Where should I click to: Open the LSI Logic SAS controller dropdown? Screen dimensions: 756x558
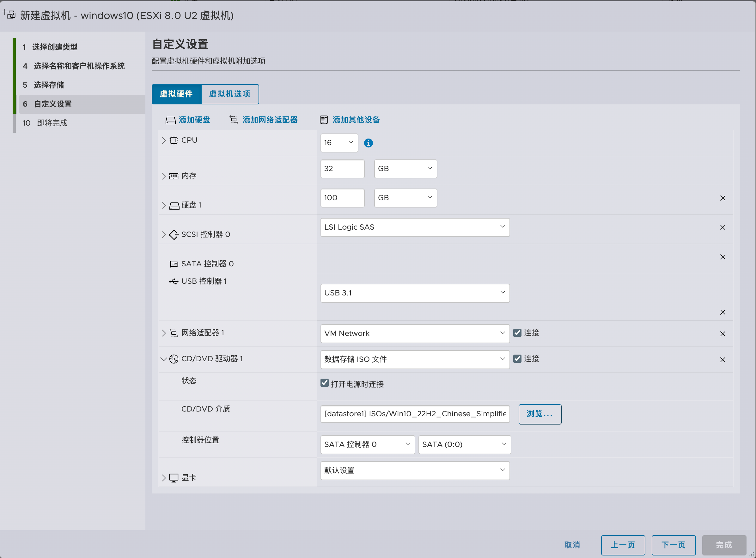click(x=415, y=227)
